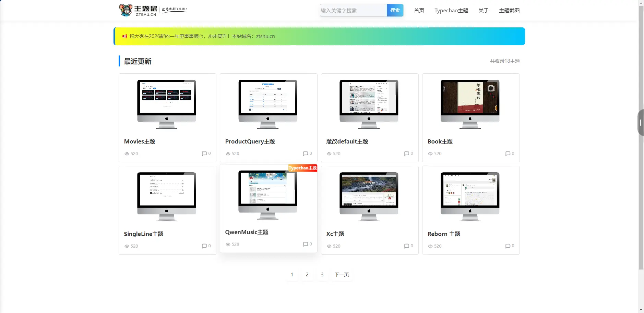This screenshot has width=644, height=313.
Task: Click the eye views icon on ProductQuery主题 card
Action: (x=228, y=154)
